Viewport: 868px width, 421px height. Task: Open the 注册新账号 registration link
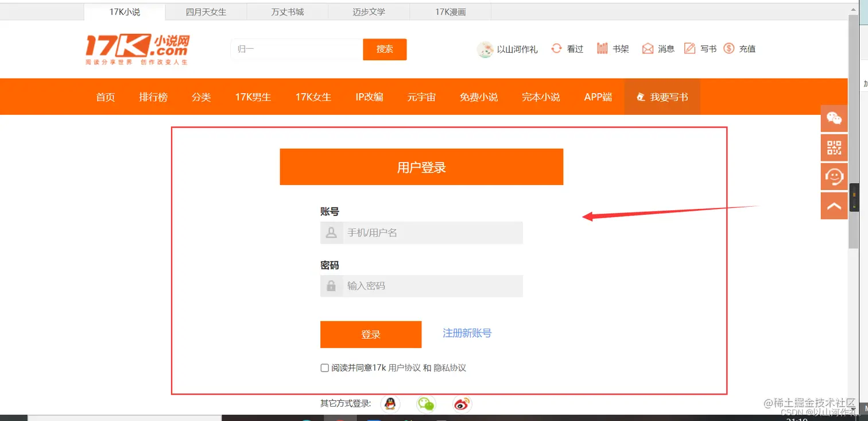(x=467, y=333)
